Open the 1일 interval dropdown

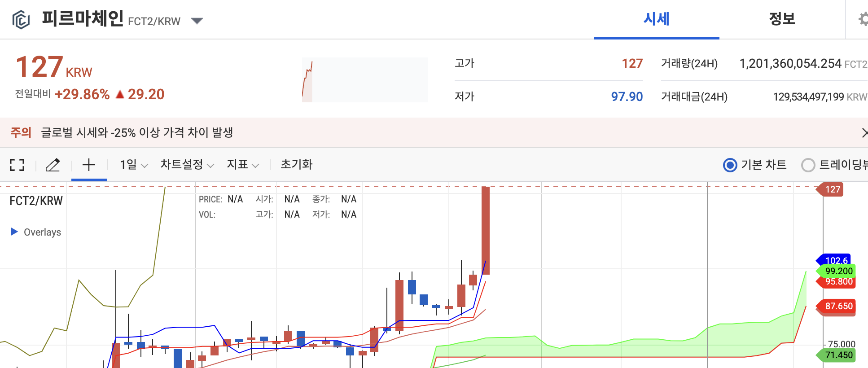coord(134,165)
